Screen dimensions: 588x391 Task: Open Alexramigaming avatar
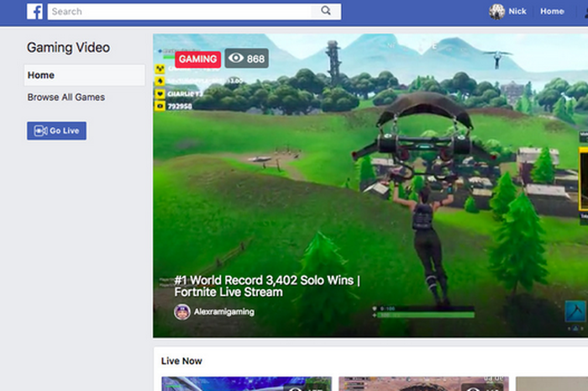click(182, 312)
